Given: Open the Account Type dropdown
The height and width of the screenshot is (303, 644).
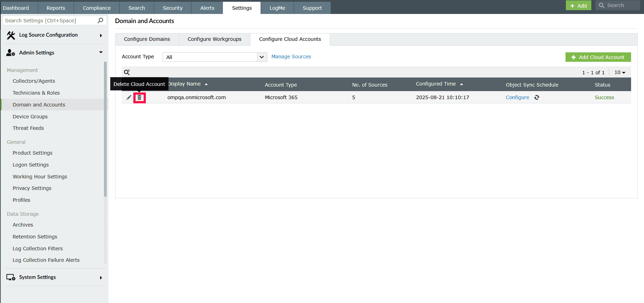Looking at the screenshot, I should pos(215,57).
